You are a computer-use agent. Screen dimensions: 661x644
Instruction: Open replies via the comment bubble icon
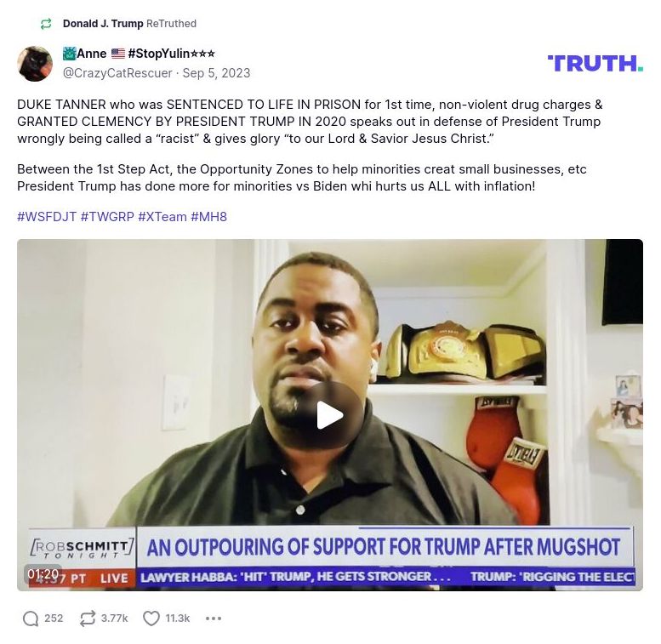point(31,618)
